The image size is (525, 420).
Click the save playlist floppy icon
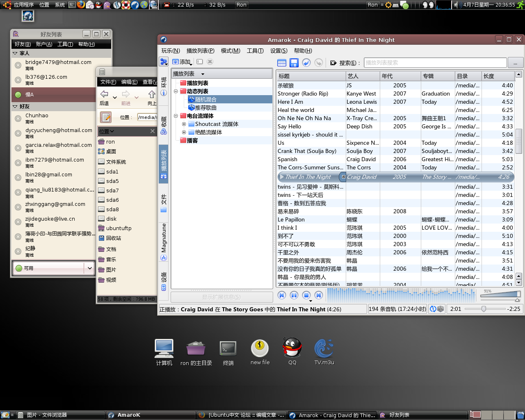point(294,63)
